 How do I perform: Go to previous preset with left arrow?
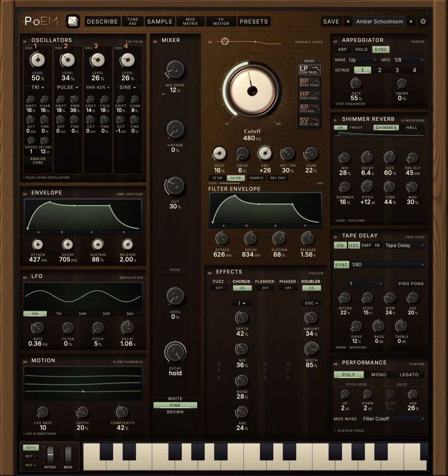(348, 21)
